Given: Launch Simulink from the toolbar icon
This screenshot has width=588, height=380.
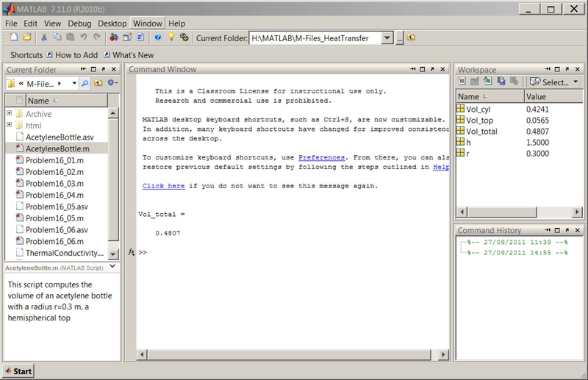Looking at the screenshot, I should tap(114, 37).
